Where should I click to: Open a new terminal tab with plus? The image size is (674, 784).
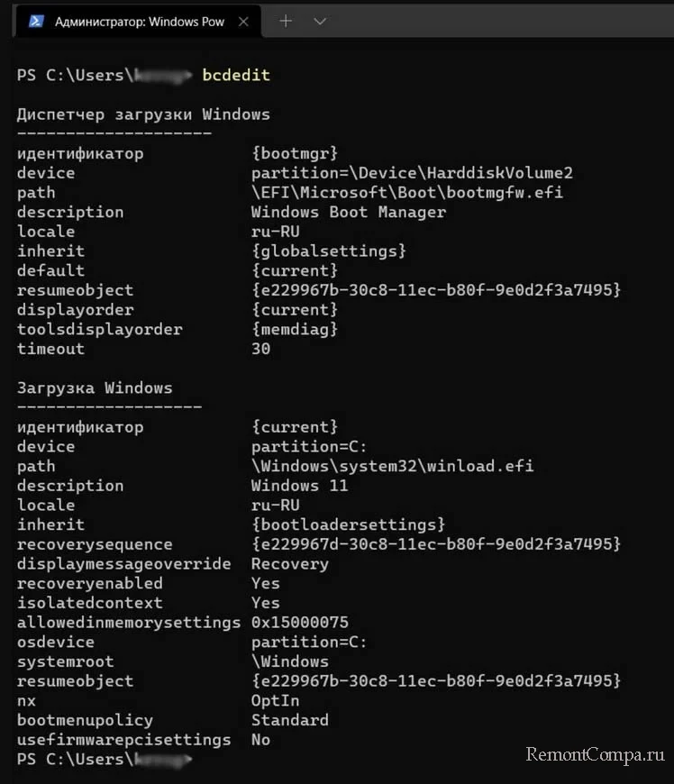(x=286, y=21)
